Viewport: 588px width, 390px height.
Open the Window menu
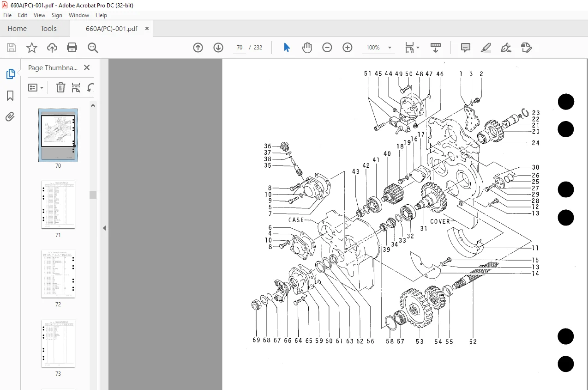click(79, 15)
